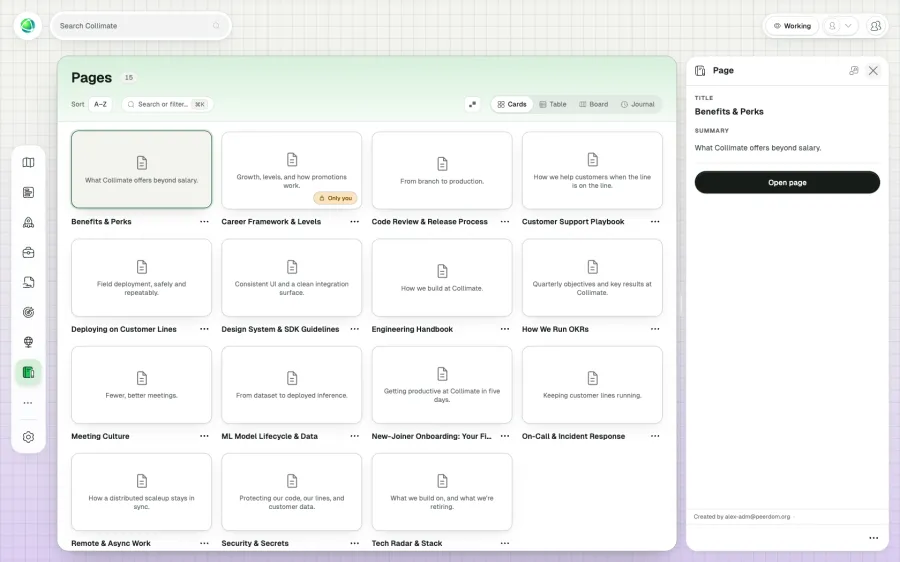Open more options for Deploying on Customer Lines
The image size is (900, 562).
click(x=204, y=329)
